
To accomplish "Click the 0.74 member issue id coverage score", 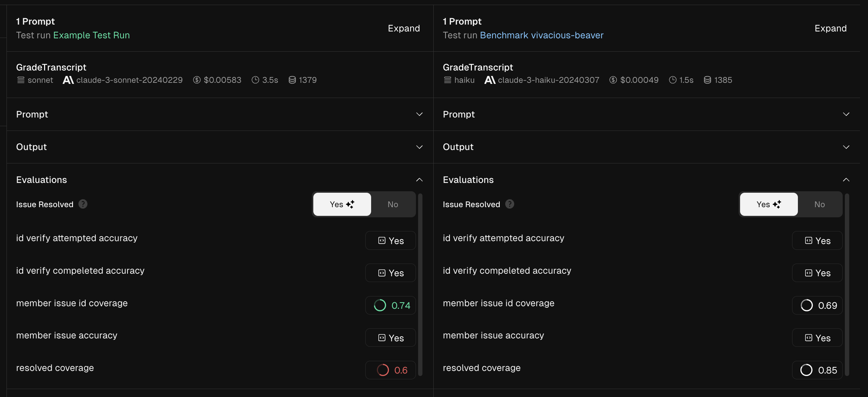I will 391,306.
